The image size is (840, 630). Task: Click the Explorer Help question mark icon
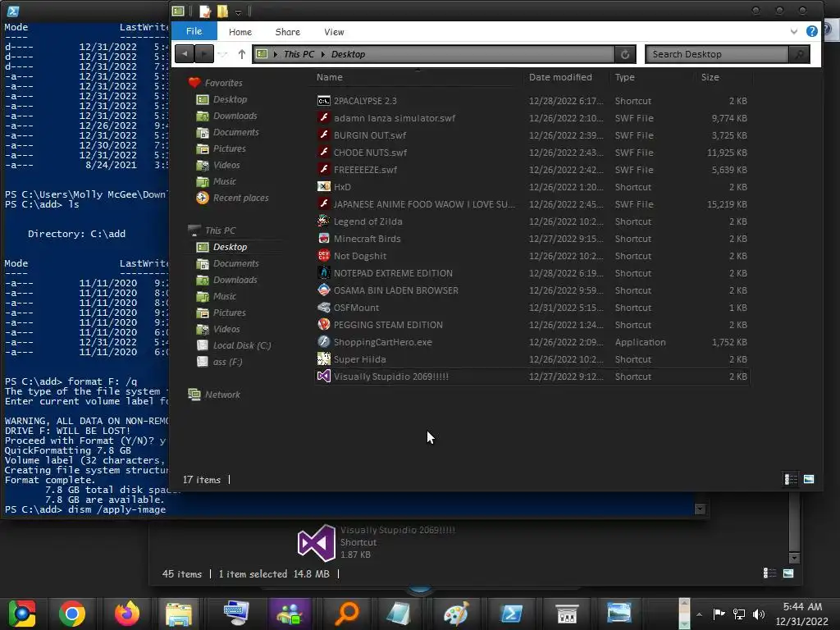811,31
